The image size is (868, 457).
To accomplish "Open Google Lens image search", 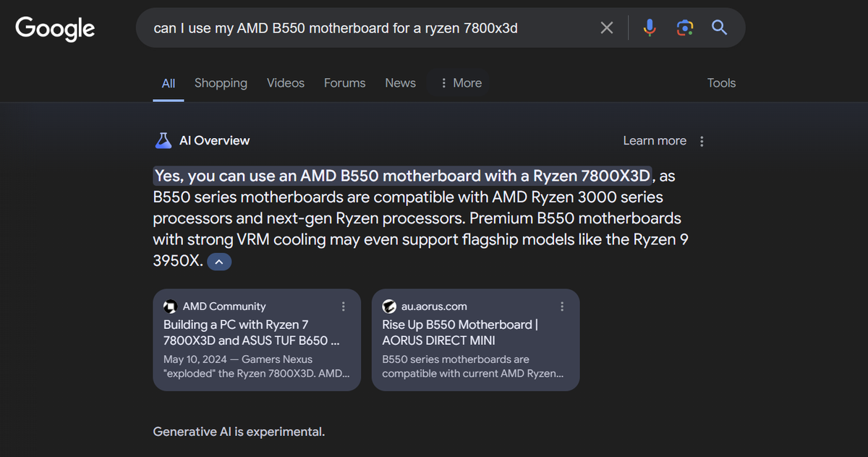I will (684, 27).
